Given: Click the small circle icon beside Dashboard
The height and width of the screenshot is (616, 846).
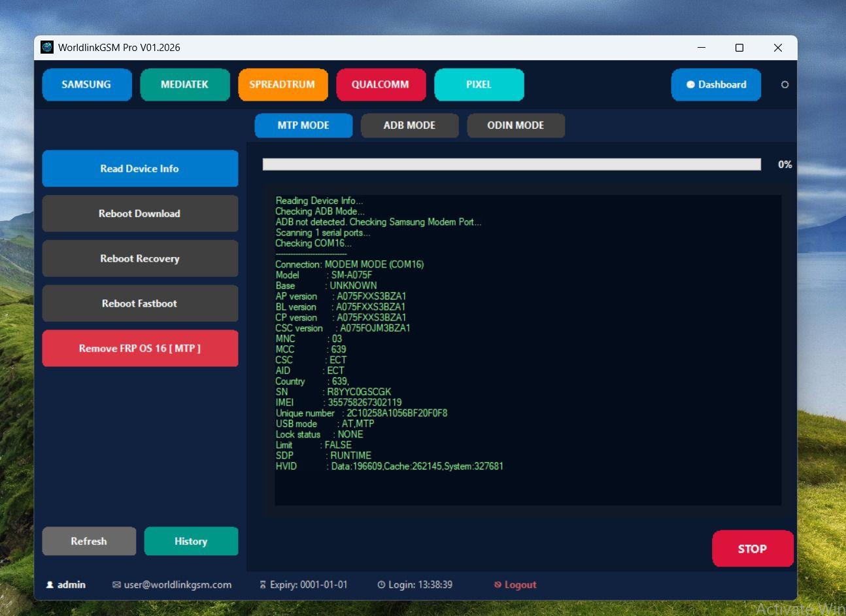Looking at the screenshot, I should (x=785, y=84).
